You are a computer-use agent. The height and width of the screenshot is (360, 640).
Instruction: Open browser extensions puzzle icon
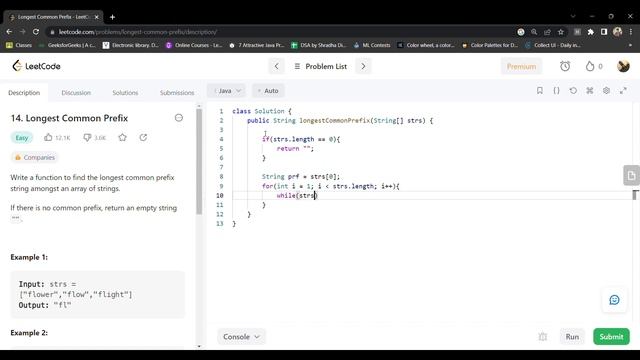click(x=591, y=32)
